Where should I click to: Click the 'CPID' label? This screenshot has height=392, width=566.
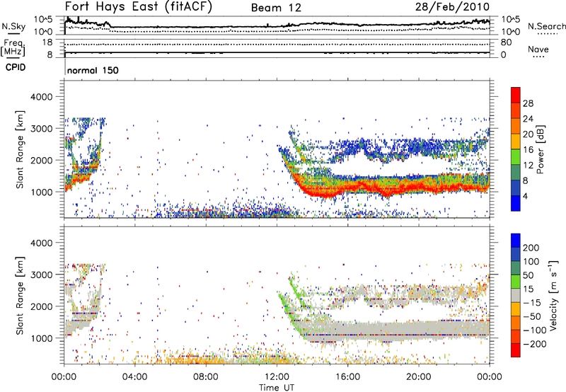click(16, 67)
